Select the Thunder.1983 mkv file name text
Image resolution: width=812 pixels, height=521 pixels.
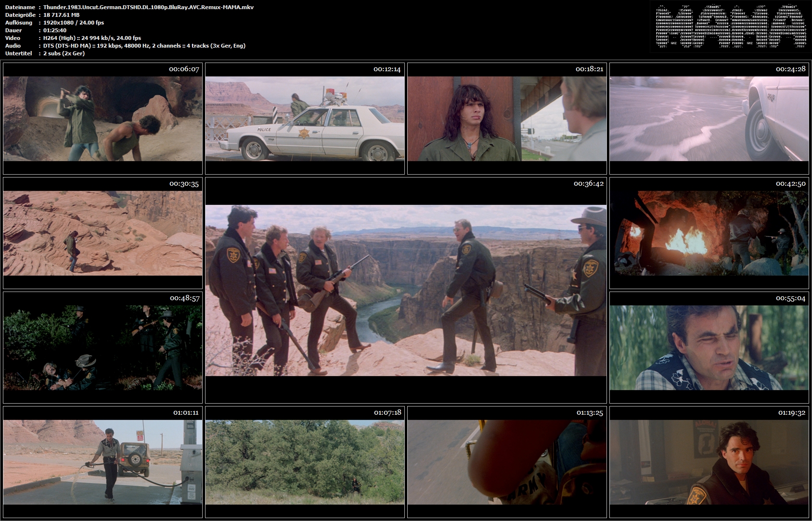tap(148, 7)
